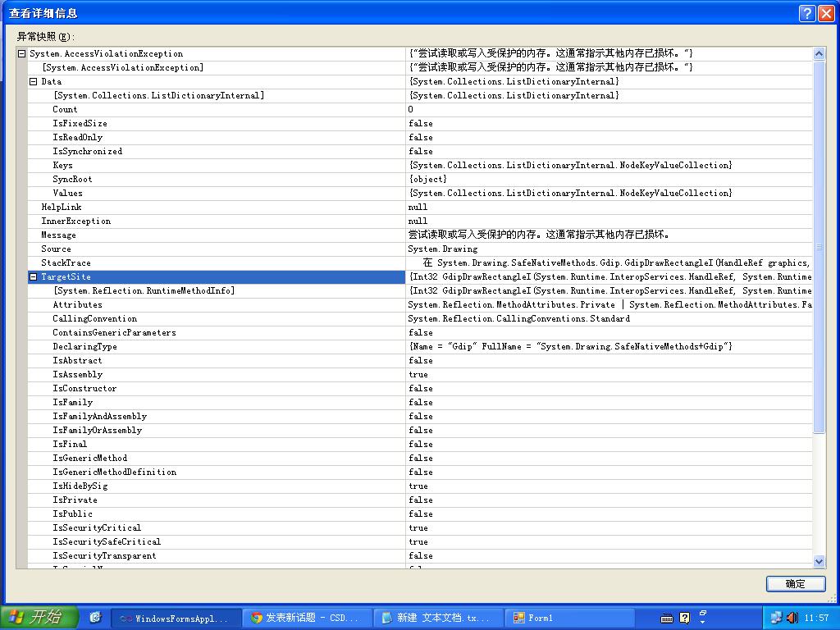Viewport: 840px width, 630px height.
Task: Select the IsGenericMethodDefinition row
Action: point(420,472)
